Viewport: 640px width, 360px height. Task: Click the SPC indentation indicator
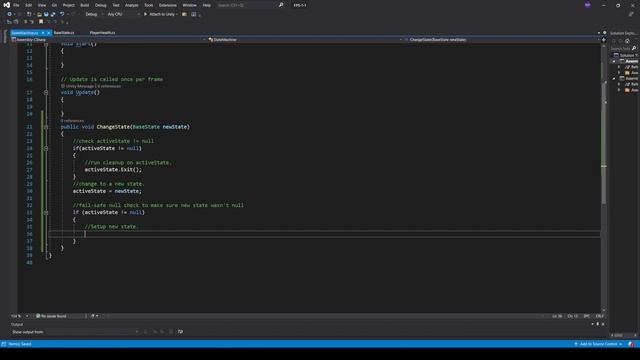tap(587, 316)
